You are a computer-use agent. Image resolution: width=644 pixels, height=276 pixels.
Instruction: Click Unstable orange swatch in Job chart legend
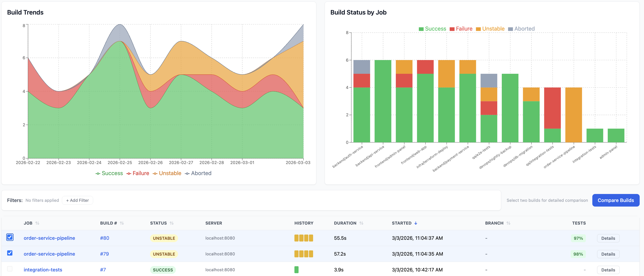tap(478, 29)
